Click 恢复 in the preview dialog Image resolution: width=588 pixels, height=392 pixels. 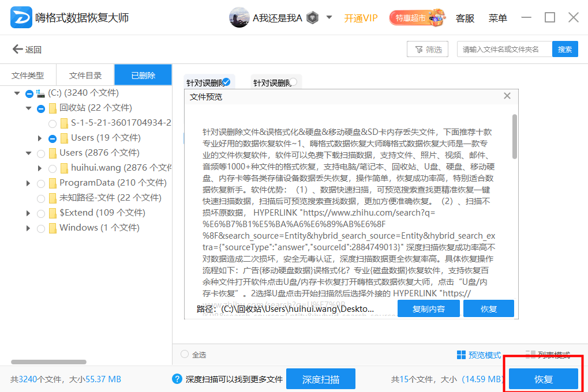tap(489, 309)
